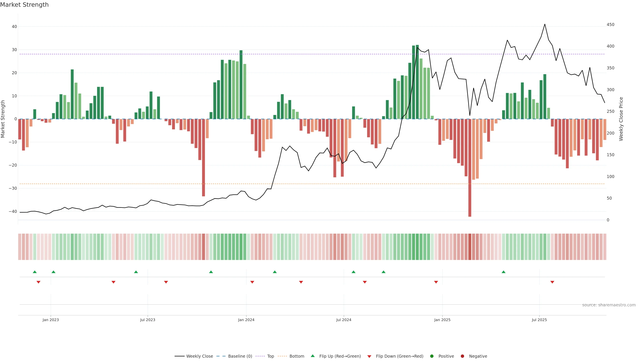The width and height of the screenshot is (644, 362).
Task: Click Negative red circle legend icon
Action: tap(462, 356)
